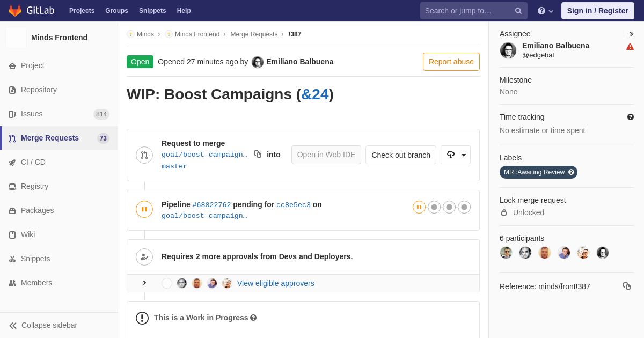
Task: Open Members in the sidebar
Action: [59, 283]
